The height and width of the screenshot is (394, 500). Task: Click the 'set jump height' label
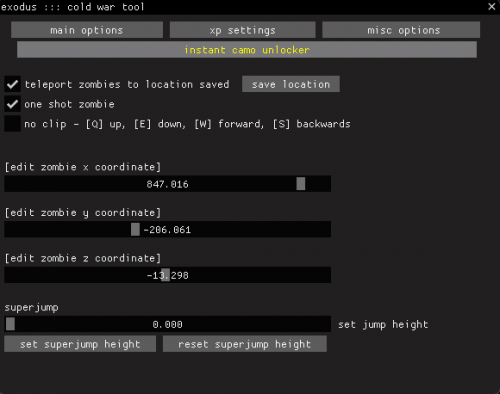(383, 324)
